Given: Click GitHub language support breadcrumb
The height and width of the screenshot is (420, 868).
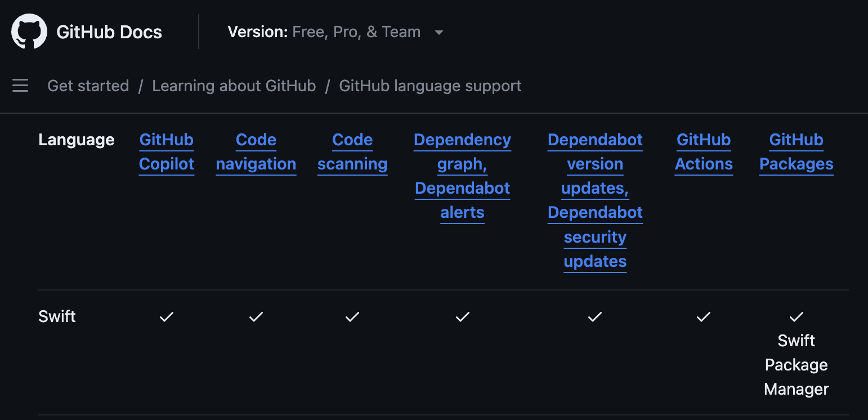Looking at the screenshot, I should pos(430,86).
